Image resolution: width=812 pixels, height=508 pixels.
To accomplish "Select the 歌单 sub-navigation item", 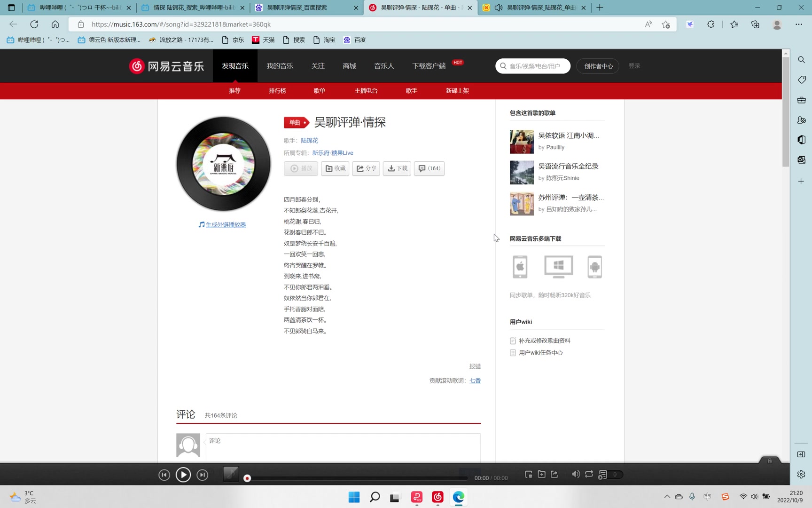I will (320, 91).
